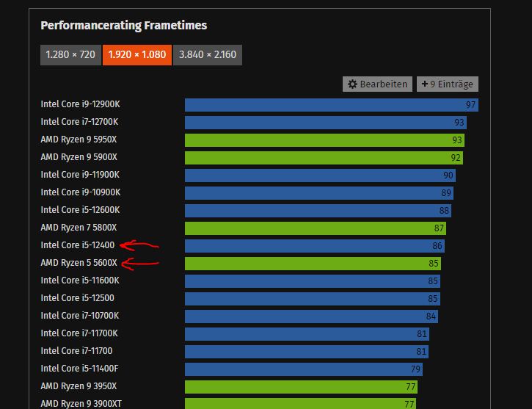This screenshot has width=532, height=409.
Task: Click the i9-10900K bar showing 89
Action: click(319, 193)
